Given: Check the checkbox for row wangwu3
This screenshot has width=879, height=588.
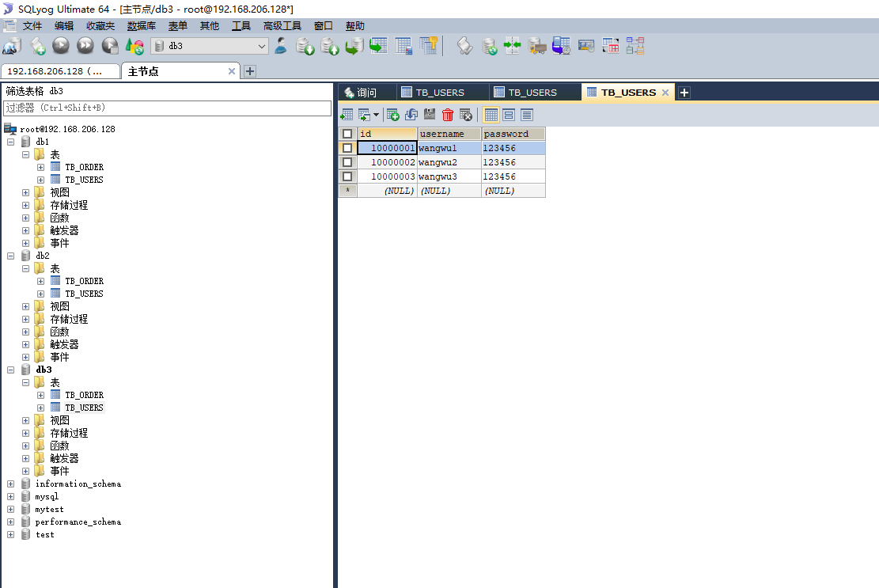Looking at the screenshot, I should pyautogui.click(x=347, y=176).
